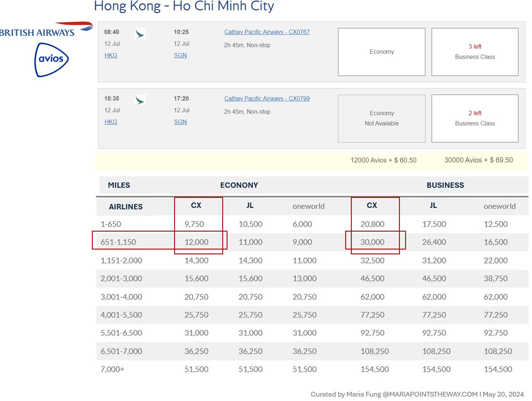Screen dimensions: 532x401
Task: Click the 12,000 economy CX value
Action: coord(196,242)
